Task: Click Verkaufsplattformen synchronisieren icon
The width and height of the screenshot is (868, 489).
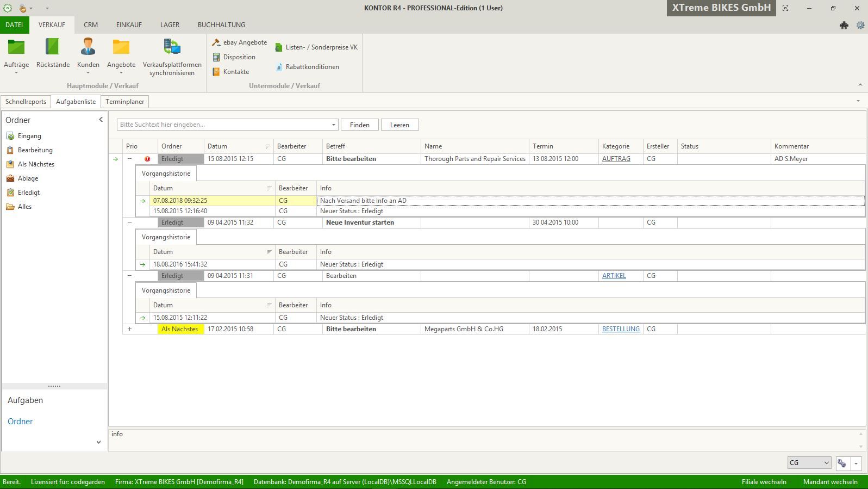Action: pyautogui.click(x=172, y=48)
